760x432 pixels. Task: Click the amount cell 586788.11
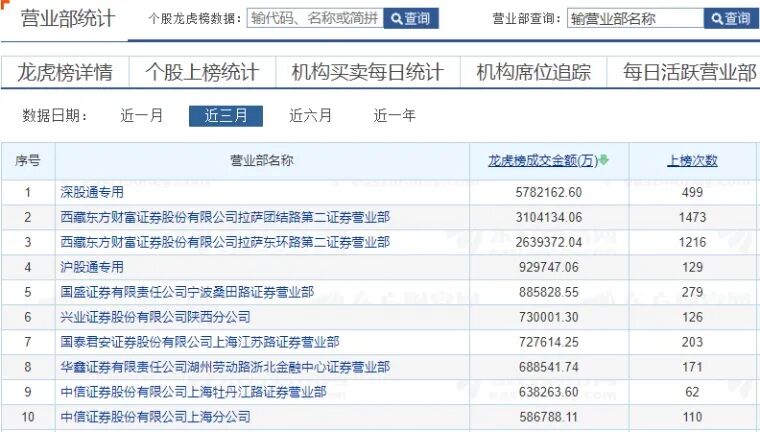[x=549, y=417]
